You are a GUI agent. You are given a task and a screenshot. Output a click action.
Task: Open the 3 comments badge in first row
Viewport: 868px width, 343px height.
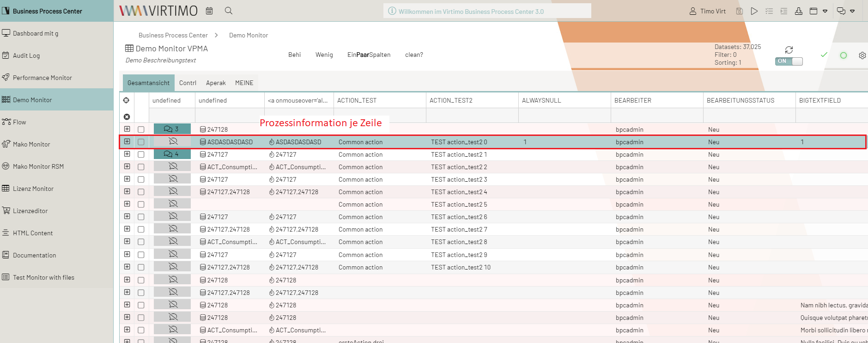172,129
